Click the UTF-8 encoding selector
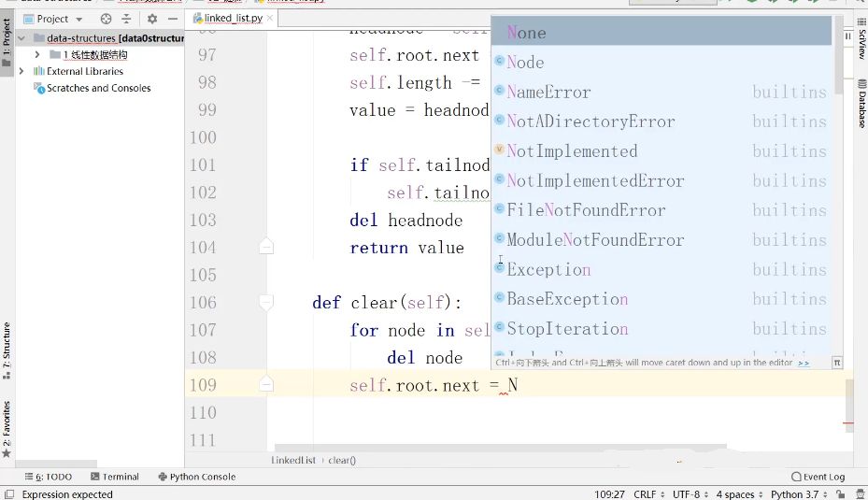Viewport: 868px width, 500px height. coord(687,494)
